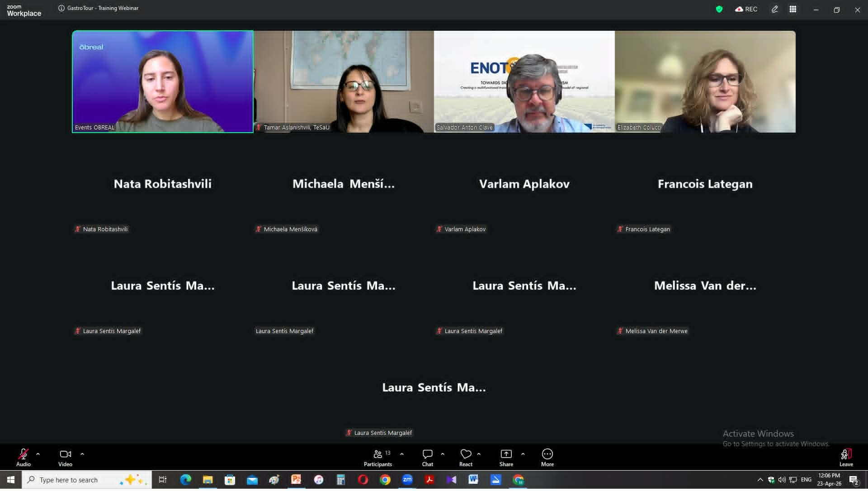Click the annotate pencil icon
868x491 pixels.
pyautogui.click(x=775, y=10)
